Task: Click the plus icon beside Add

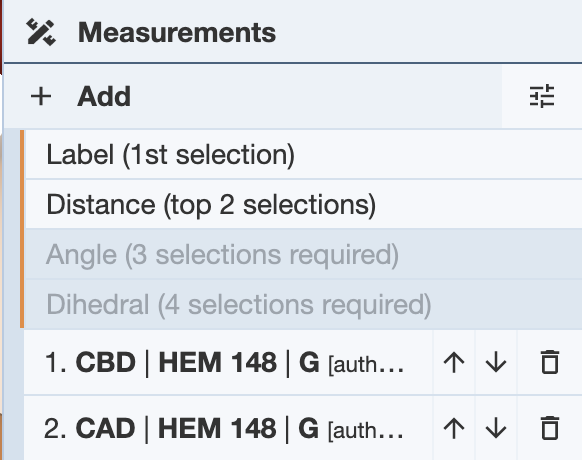Action: [x=41, y=97]
